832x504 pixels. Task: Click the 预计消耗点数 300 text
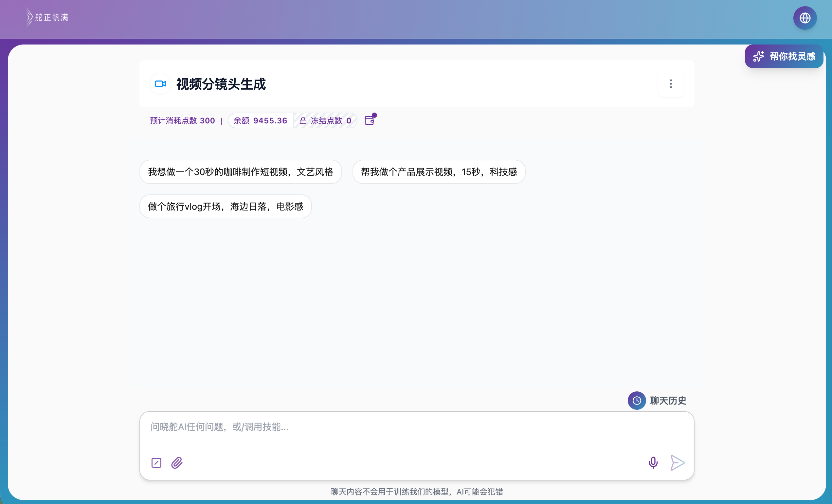tap(182, 120)
